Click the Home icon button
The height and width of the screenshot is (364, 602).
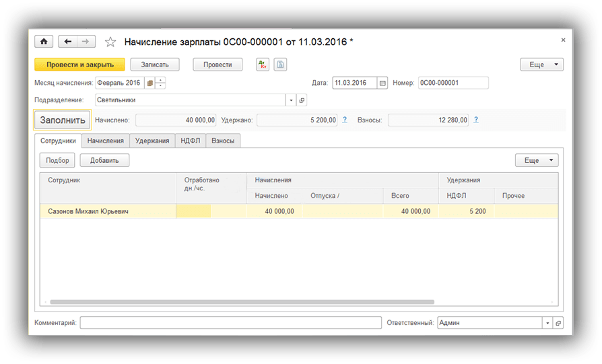44,42
